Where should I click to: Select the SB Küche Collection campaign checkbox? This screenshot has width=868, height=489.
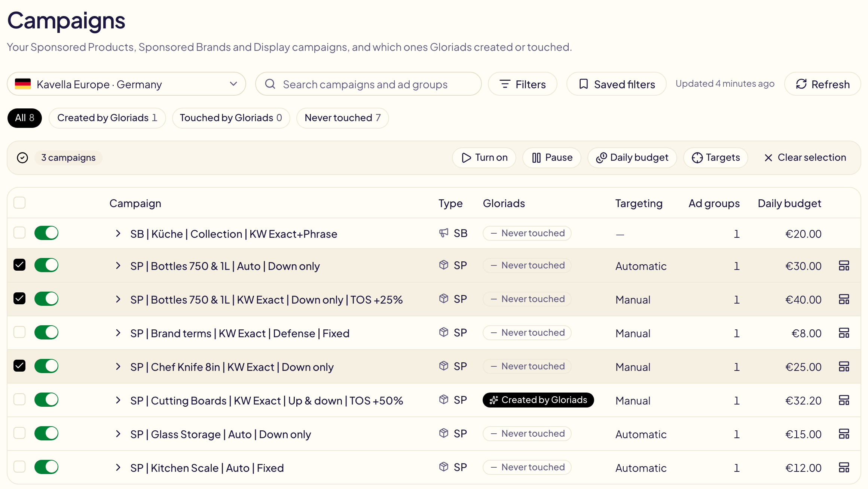19,233
